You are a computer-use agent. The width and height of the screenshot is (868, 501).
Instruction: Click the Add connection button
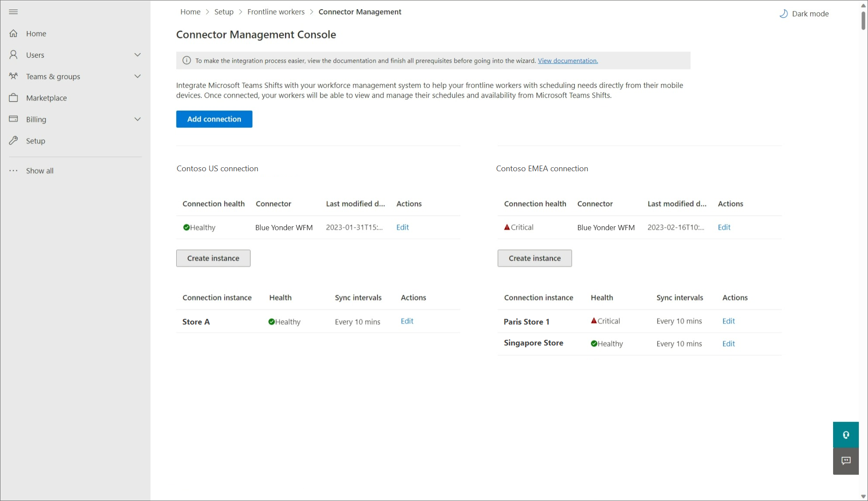pyautogui.click(x=214, y=119)
